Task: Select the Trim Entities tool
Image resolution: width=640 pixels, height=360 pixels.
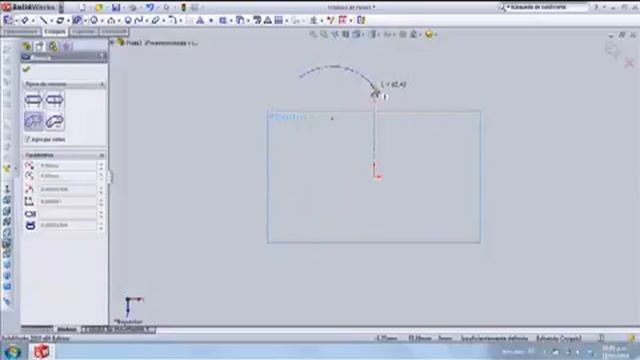Action: [223, 20]
